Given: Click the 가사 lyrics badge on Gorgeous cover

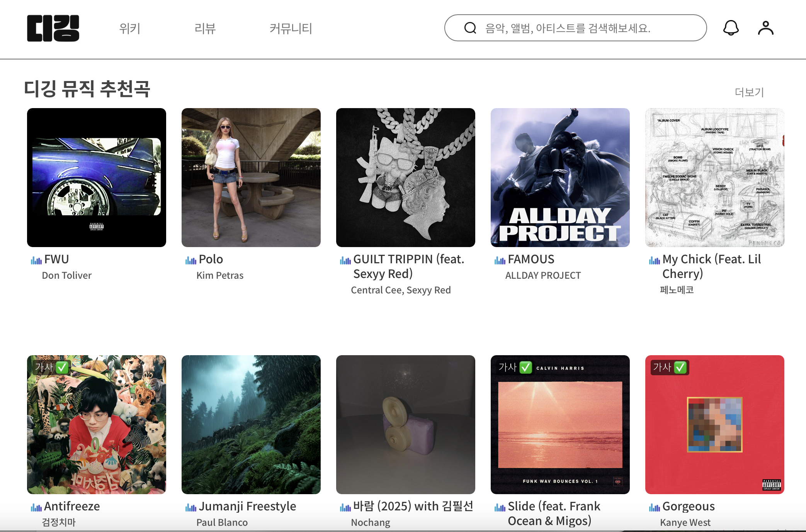Looking at the screenshot, I should tap(670, 367).
